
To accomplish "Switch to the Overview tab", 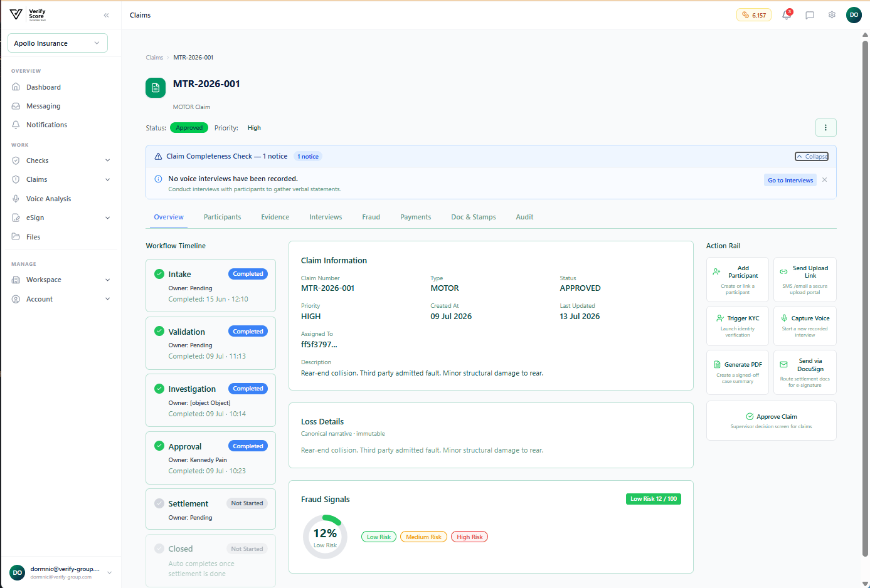I will 169,217.
